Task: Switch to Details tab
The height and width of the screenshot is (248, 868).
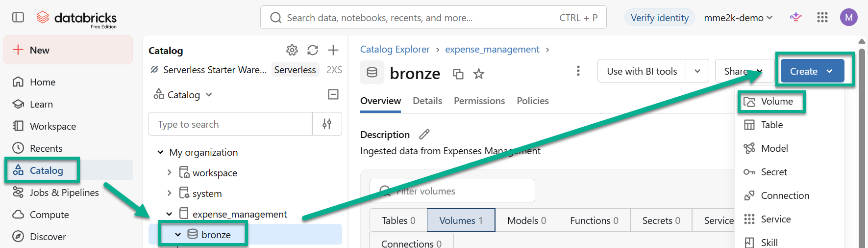Action: pyautogui.click(x=427, y=101)
